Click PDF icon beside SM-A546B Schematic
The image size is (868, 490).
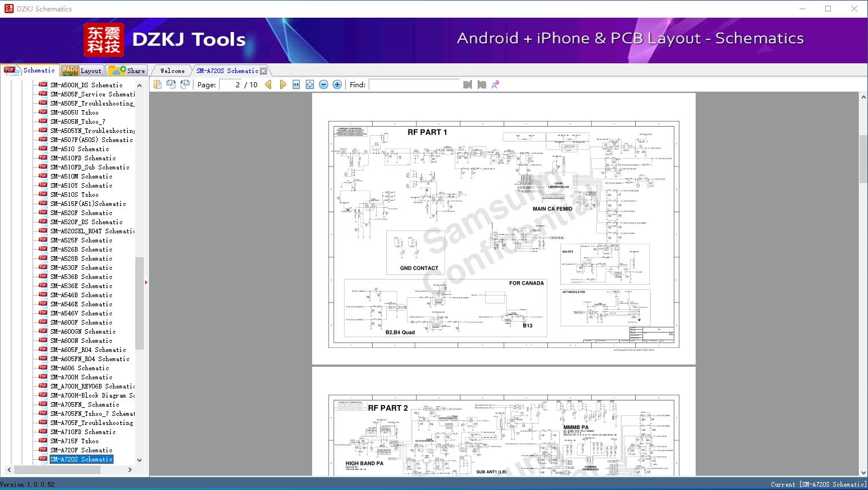click(x=43, y=294)
